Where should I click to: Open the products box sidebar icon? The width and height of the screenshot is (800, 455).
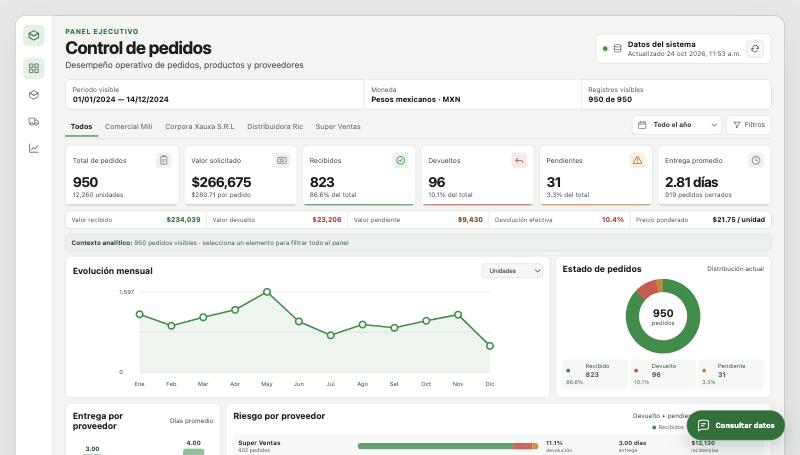[x=34, y=95]
